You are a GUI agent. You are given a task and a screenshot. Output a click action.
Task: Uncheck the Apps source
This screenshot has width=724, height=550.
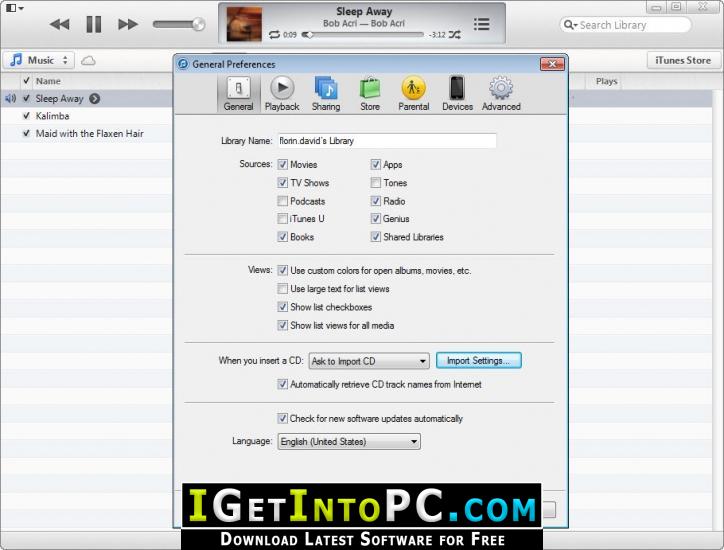point(375,164)
